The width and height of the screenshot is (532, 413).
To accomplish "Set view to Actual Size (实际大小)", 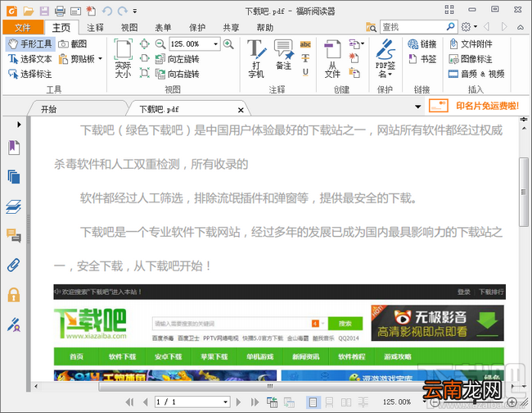I will [x=123, y=58].
